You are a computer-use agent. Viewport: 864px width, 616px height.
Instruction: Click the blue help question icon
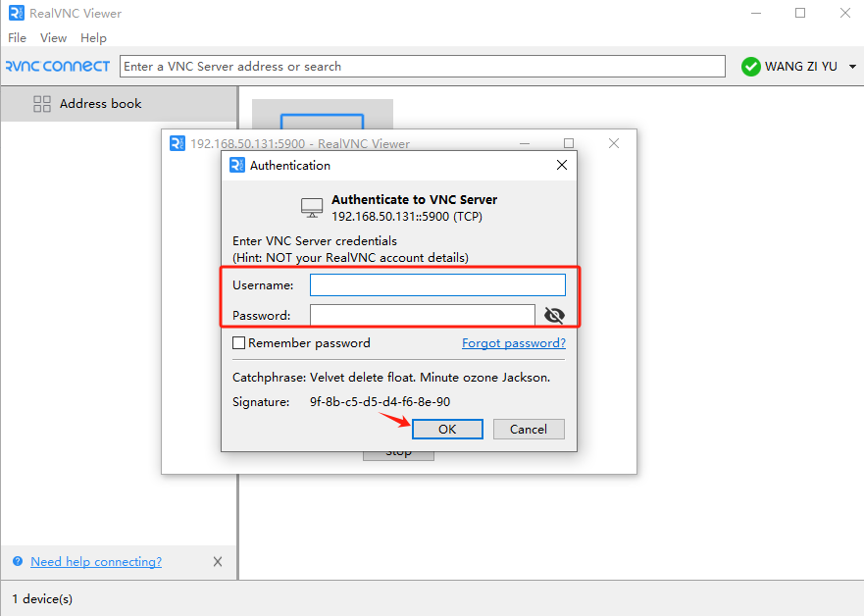click(18, 561)
